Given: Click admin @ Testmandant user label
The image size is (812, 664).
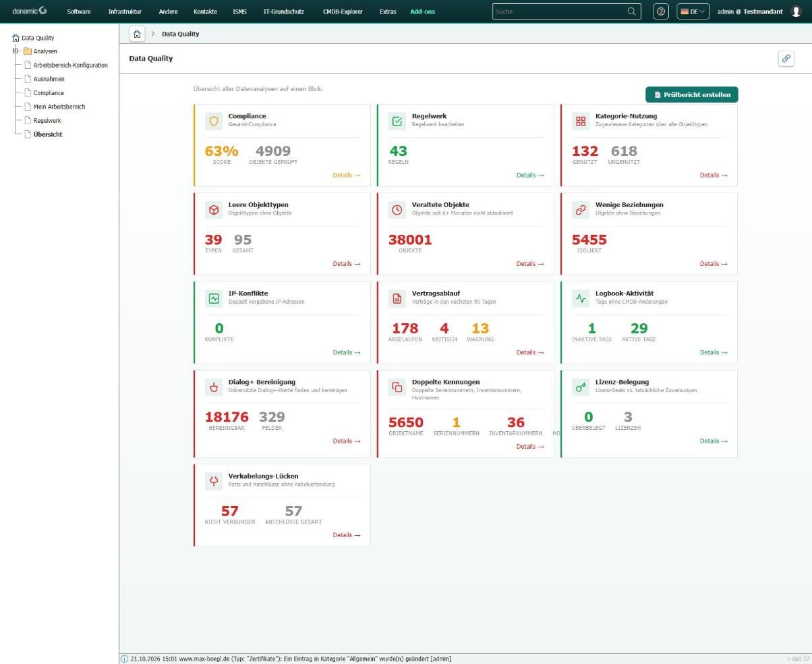Looking at the screenshot, I should tap(750, 11).
